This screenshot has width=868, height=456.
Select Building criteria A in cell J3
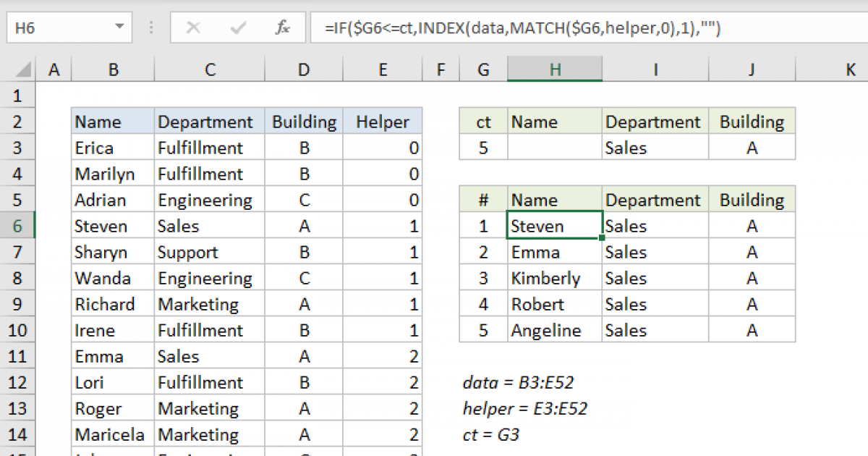tap(752, 148)
